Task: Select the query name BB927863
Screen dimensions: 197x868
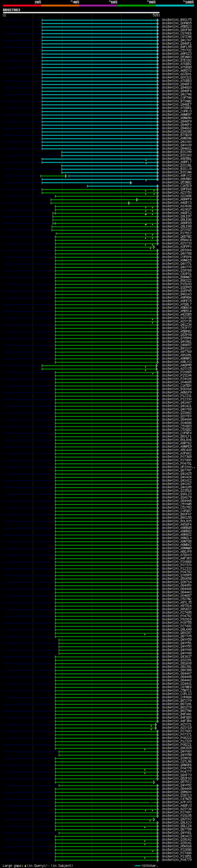Action: (11, 10)
